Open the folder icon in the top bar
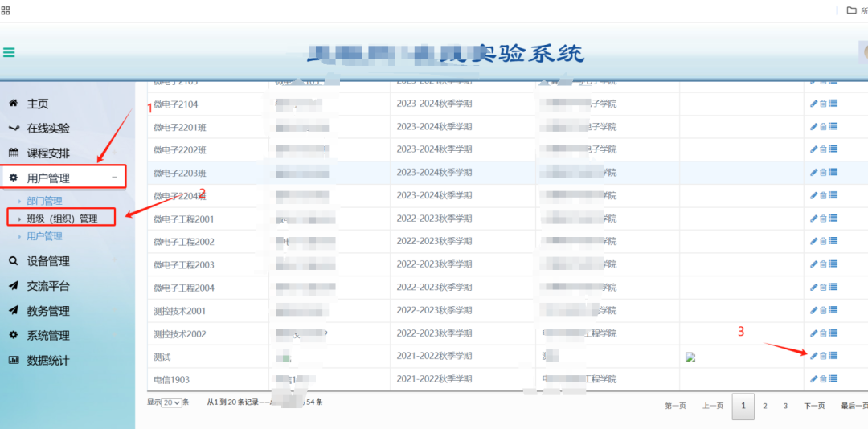Viewport: 868px width, 429px height. pyautogui.click(x=851, y=10)
